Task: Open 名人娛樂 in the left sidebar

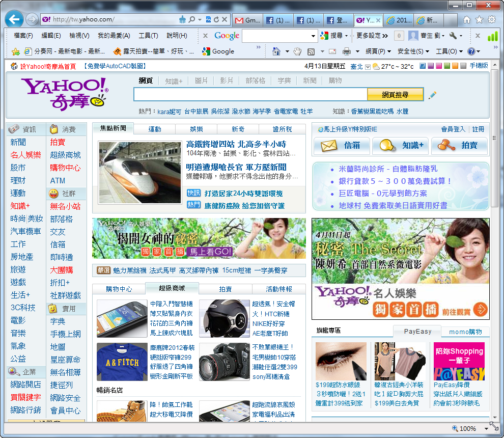Action: click(x=26, y=155)
